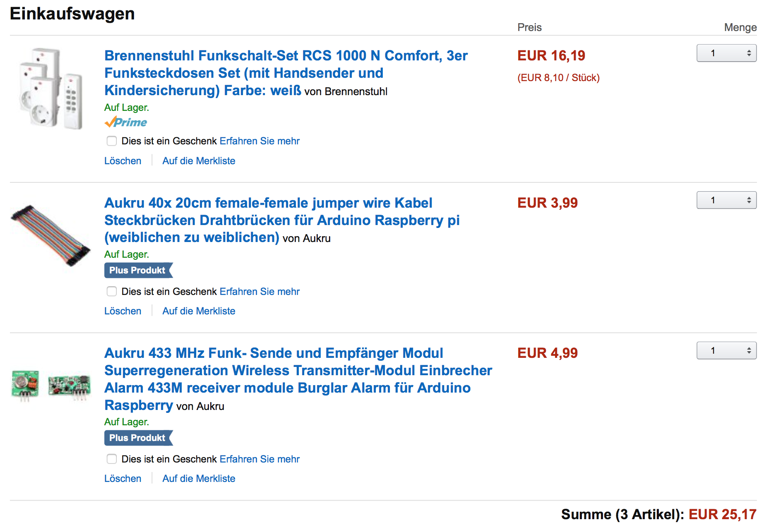Click Plus Produkt badge on jumper wire item
This screenshot has height=532, width=783.
(x=138, y=271)
